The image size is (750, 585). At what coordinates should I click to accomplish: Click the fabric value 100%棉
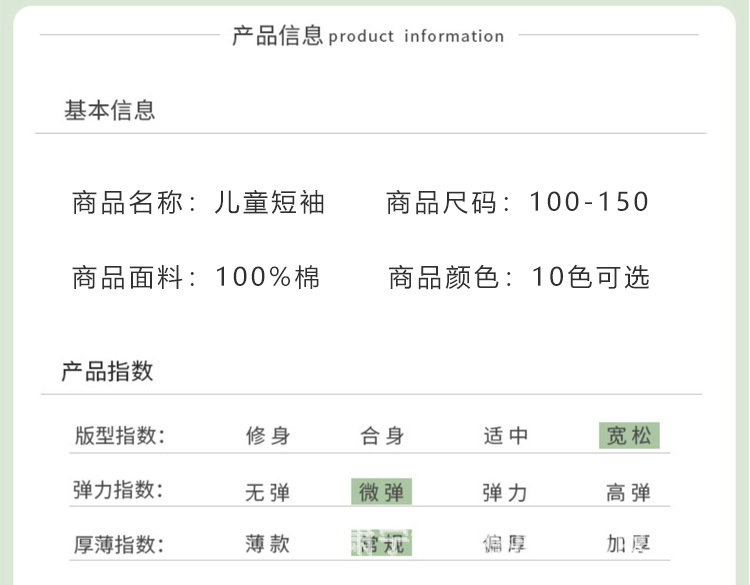click(x=268, y=277)
